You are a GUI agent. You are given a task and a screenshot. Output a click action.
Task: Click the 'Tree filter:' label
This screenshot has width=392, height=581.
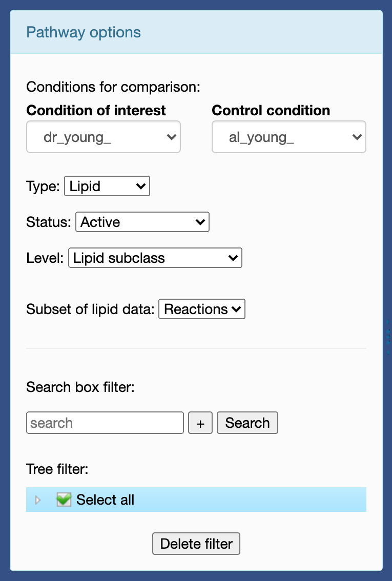pyautogui.click(x=57, y=469)
